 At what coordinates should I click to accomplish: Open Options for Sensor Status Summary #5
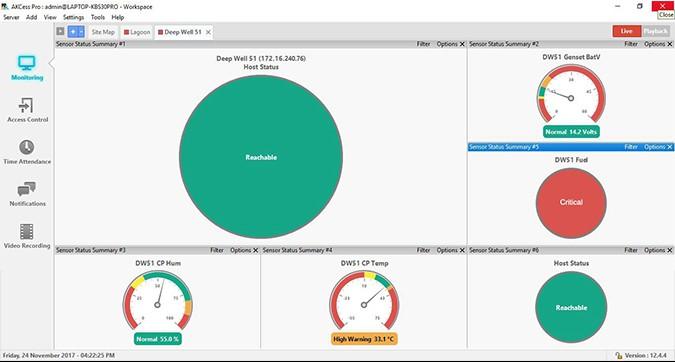coord(655,147)
